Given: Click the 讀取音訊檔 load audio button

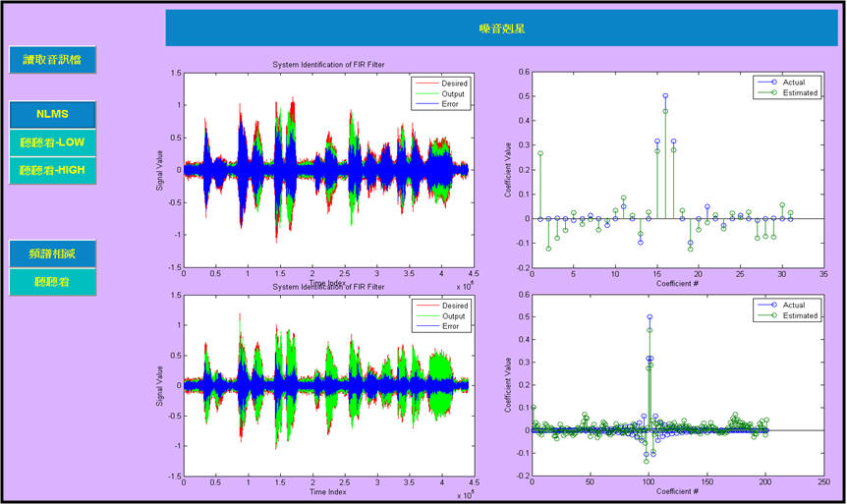Looking at the screenshot, I should 53,59.
